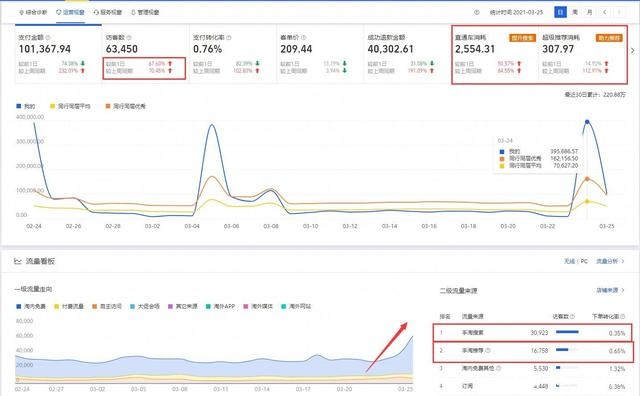The width and height of the screenshot is (640, 396).
Task: Select the 成功退款金额 metric card
Action: (407, 54)
